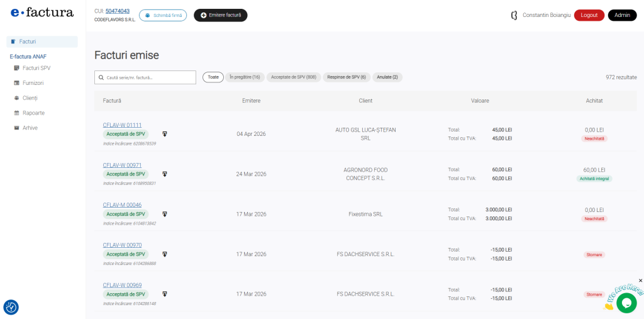Show Respinse de SPV (6) invoices
This screenshot has height=319, width=644.
(347, 77)
